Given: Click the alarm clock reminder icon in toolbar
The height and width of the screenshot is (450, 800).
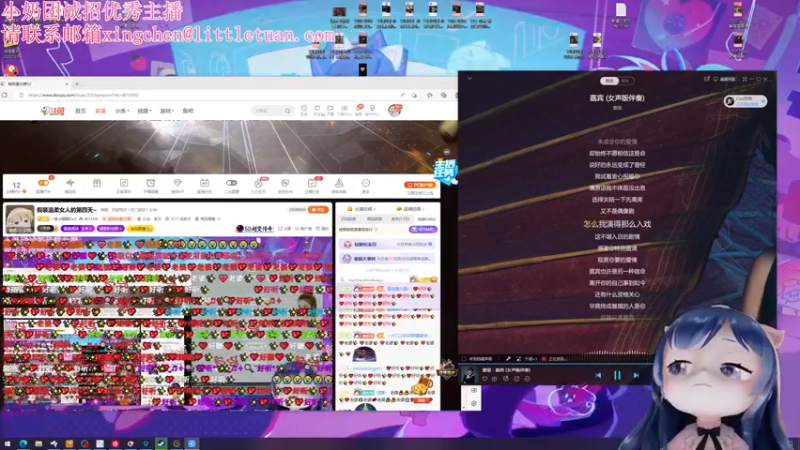Looking at the screenshot, I should pos(151,183).
